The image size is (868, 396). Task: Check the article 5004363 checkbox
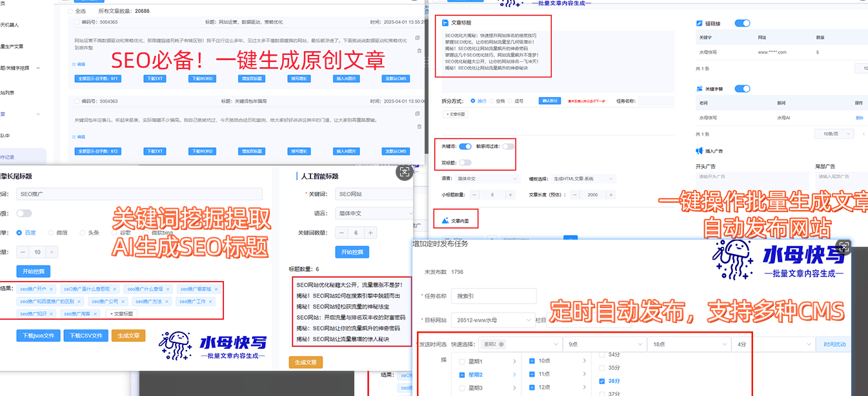(77, 101)
